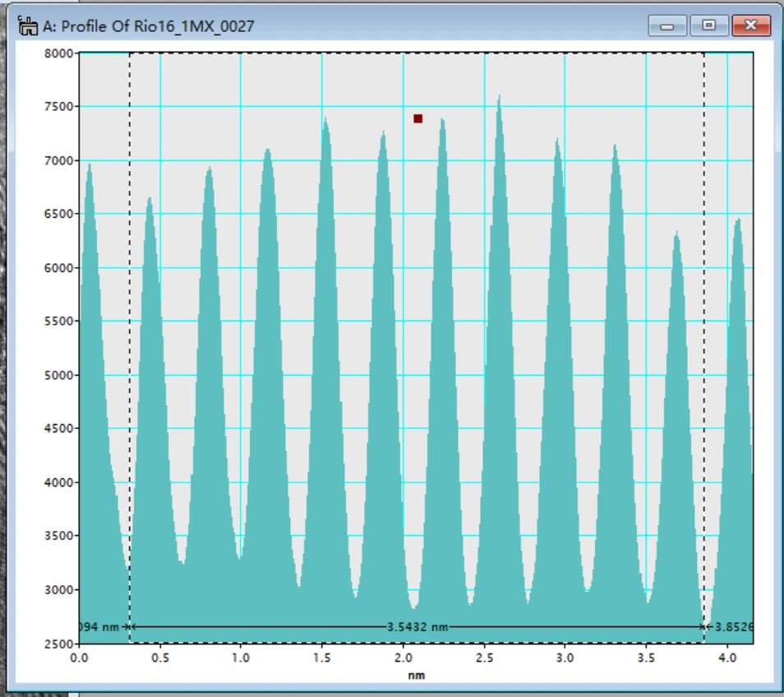784x697 pixels.
Task: Click the 2500 y-axis minimum label
Action: click(x=58, y=644)
